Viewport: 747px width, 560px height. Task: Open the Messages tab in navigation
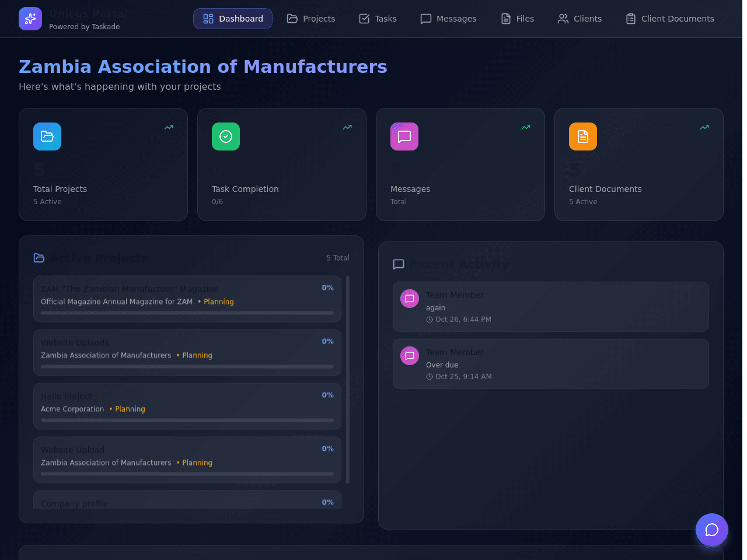tap(448, 19)
